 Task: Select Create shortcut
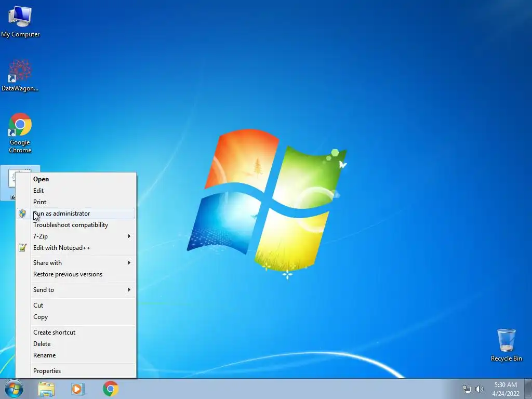(76, 332)
